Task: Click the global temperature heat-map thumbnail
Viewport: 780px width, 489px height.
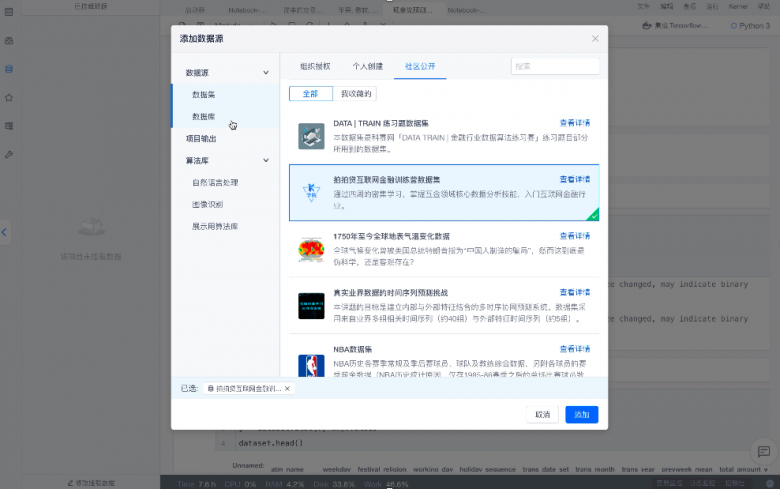Action: (x=311, y=249)
